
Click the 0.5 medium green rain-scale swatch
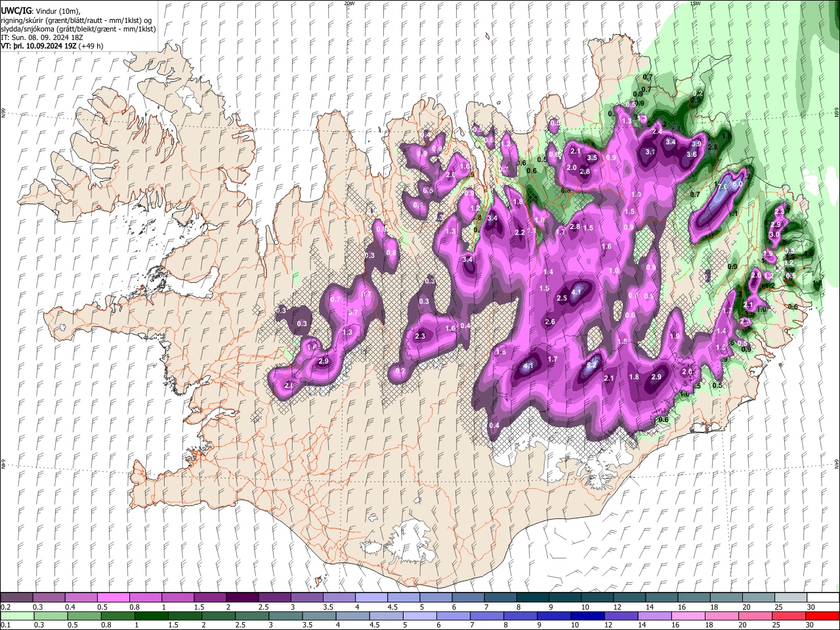[84, 616]
